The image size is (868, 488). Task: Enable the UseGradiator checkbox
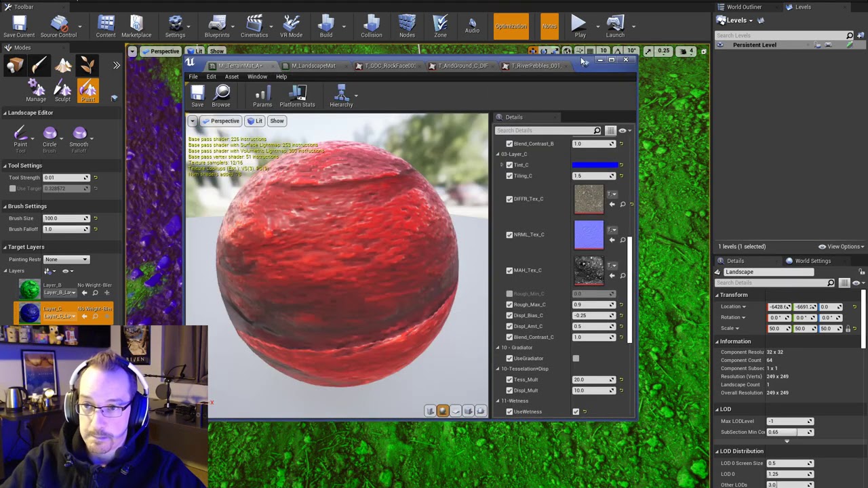tap(576, 359)
